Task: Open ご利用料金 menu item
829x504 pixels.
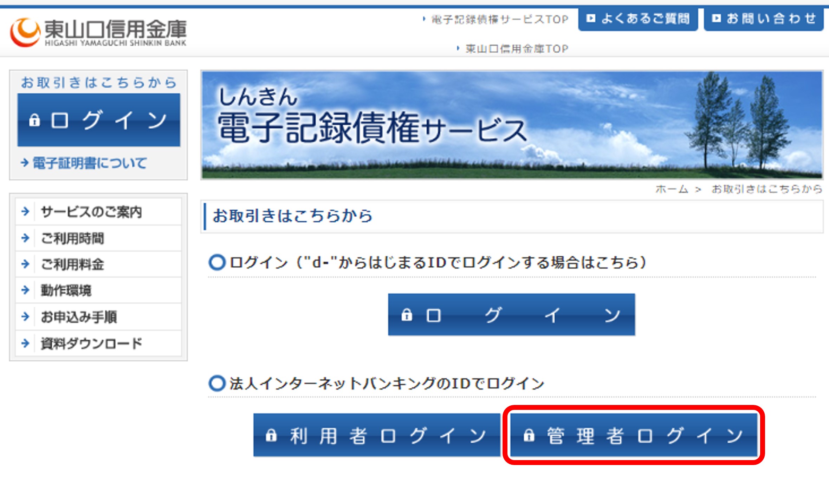Action: pyautogui.click(x=72, y=264)
